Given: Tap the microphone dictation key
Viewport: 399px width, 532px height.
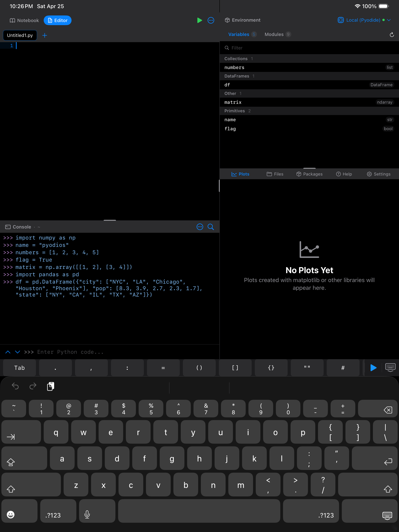Looking at the screenshot, I should click(97, 511).
